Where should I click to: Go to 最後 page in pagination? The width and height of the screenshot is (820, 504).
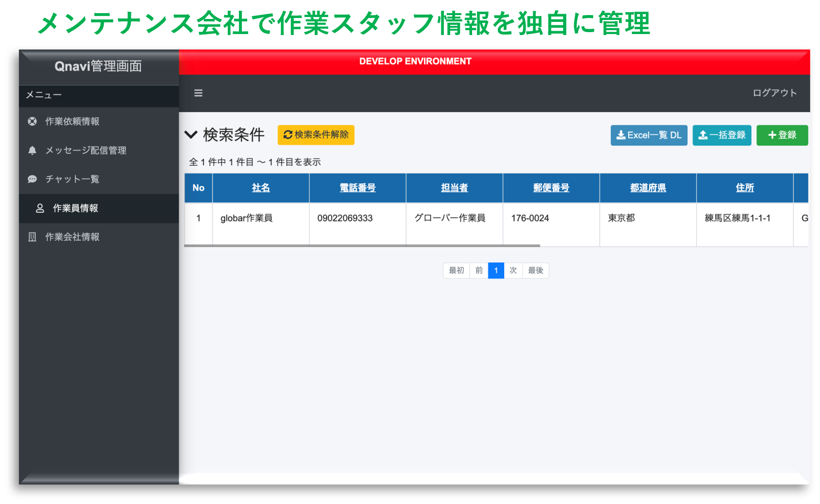pos(536,270)
